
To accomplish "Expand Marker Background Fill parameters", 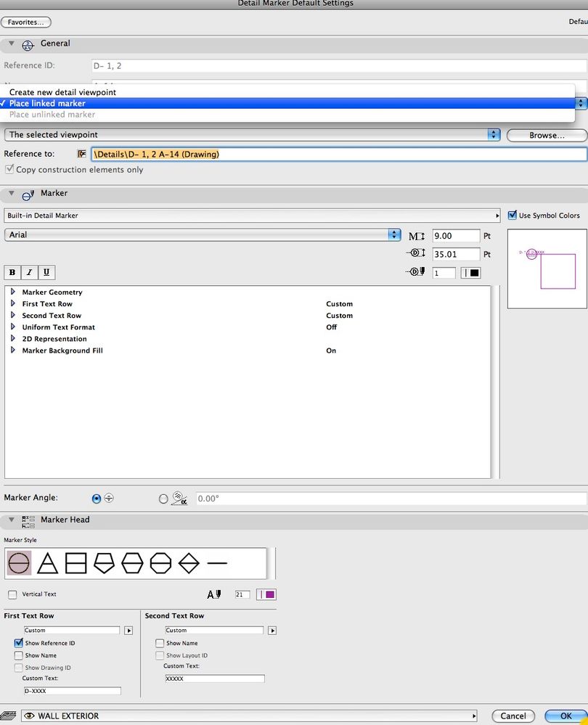I will coord(13,350).
